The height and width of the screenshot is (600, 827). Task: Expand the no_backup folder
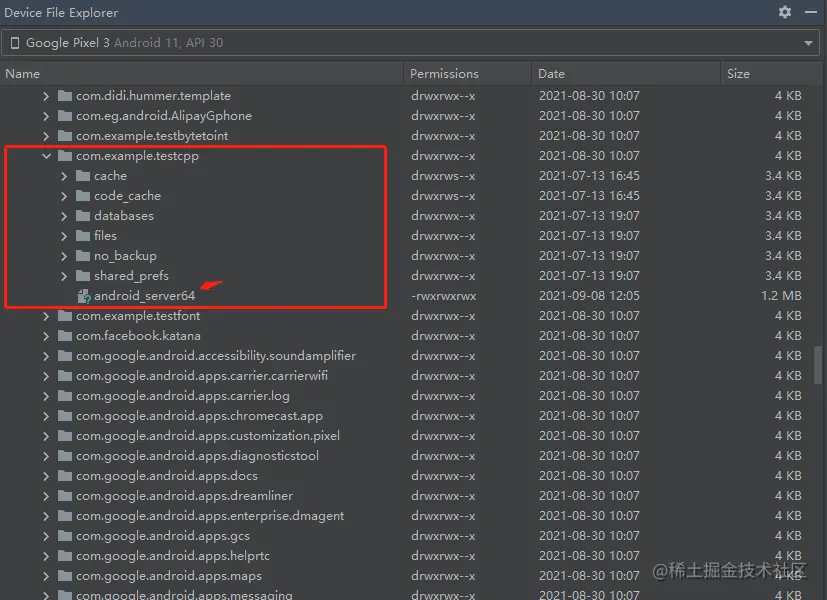[64, 256]
